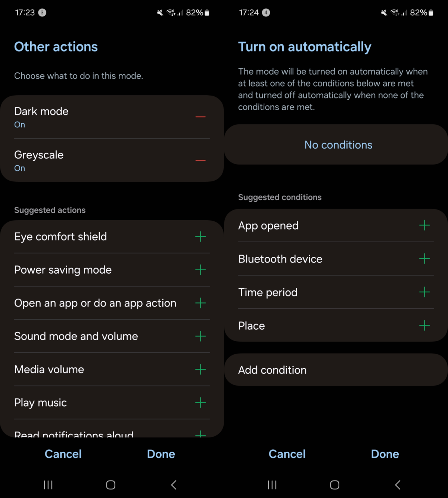Cancel the Turn on automatically screen

pyautogui.click(x=287, y=454)
